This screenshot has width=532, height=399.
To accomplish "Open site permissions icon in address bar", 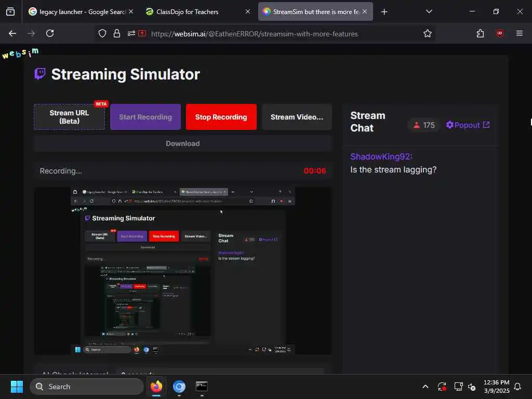I will 131,33.
